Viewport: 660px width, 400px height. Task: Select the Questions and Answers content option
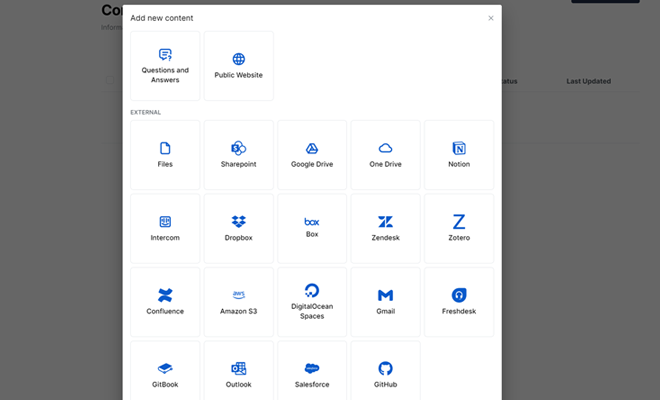(x=165, y=66)
